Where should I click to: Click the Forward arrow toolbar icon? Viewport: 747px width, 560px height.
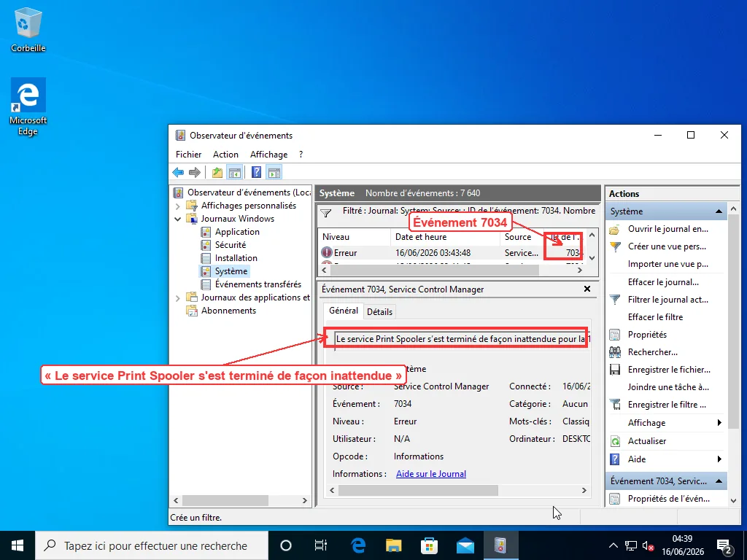click(194, 172)
